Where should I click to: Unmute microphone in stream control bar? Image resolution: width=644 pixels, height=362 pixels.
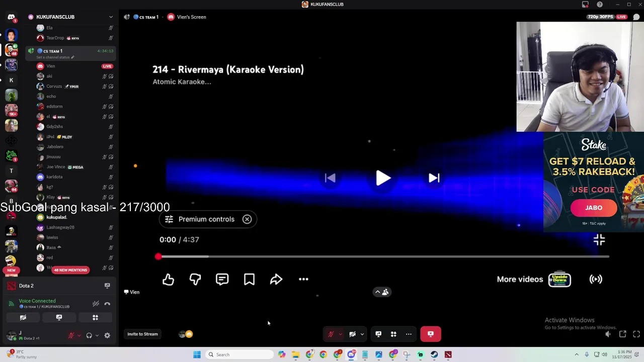(331, 334)
